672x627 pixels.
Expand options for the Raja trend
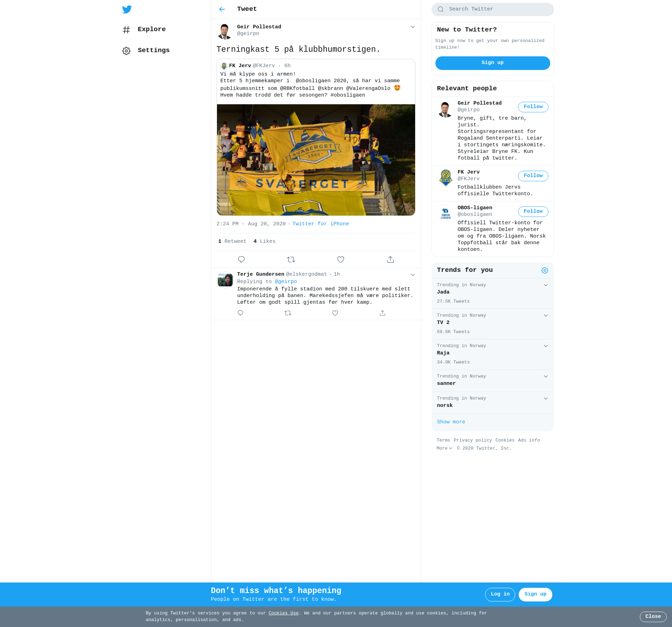tap(546, 346)
